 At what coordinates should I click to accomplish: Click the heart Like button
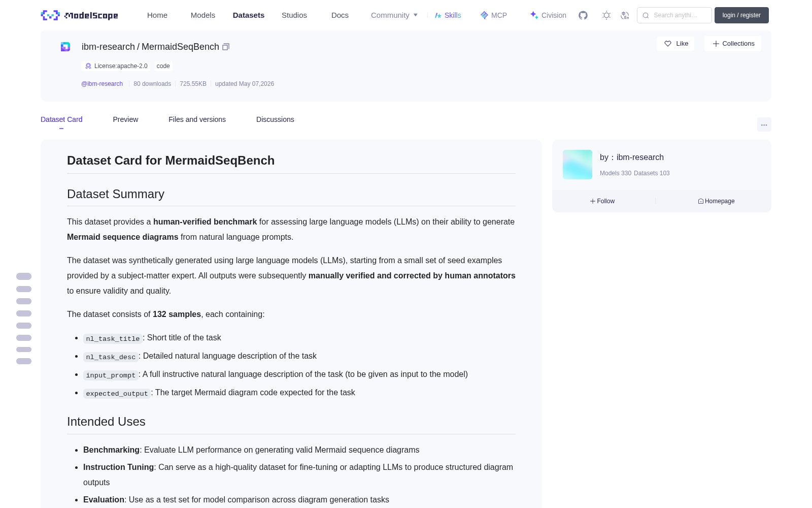point(675,44)
